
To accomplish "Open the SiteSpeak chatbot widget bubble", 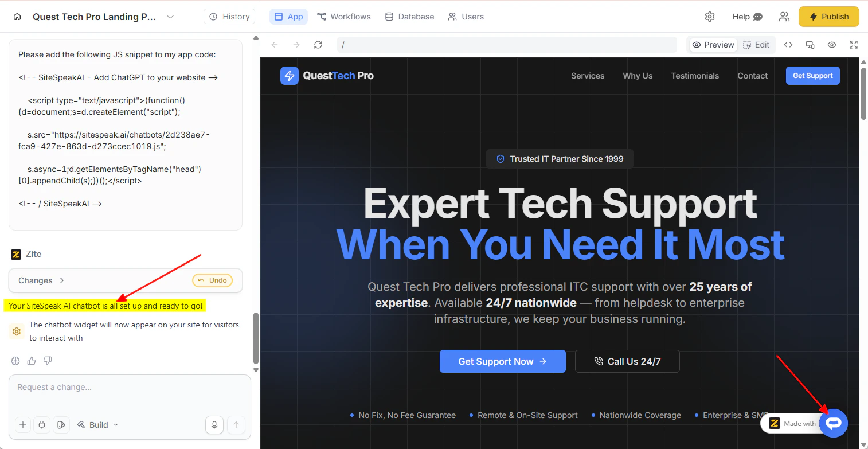I will point(834,423).
